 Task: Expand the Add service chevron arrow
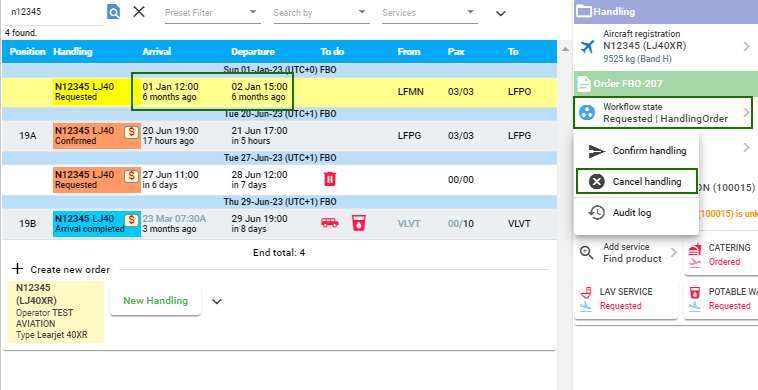[x=673, y=253]
